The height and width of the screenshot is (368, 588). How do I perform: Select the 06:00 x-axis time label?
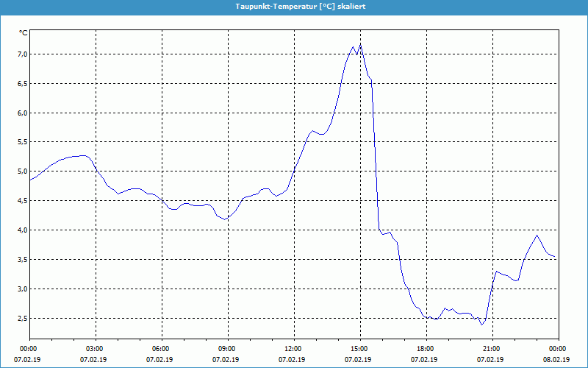pos(161,349)
